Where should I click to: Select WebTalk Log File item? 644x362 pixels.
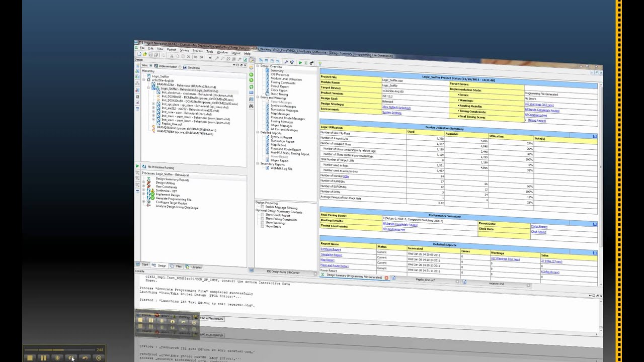point(281,168)
